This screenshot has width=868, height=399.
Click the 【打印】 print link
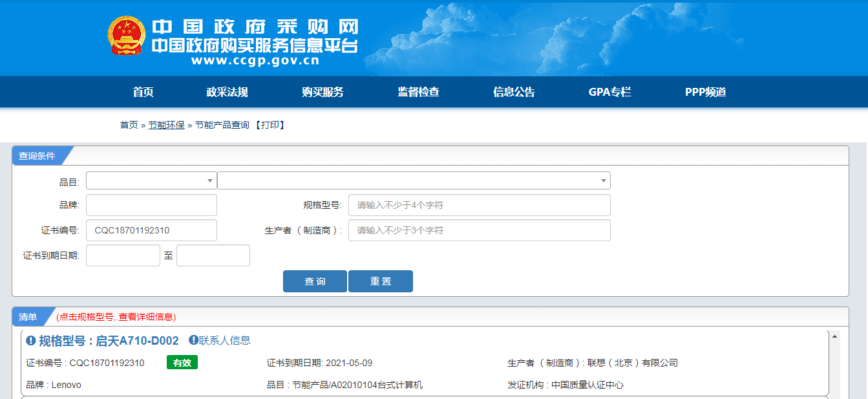270,125
